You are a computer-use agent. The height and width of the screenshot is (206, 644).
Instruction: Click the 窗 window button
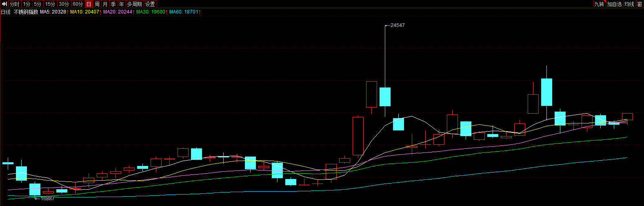(x=640, y=4)
